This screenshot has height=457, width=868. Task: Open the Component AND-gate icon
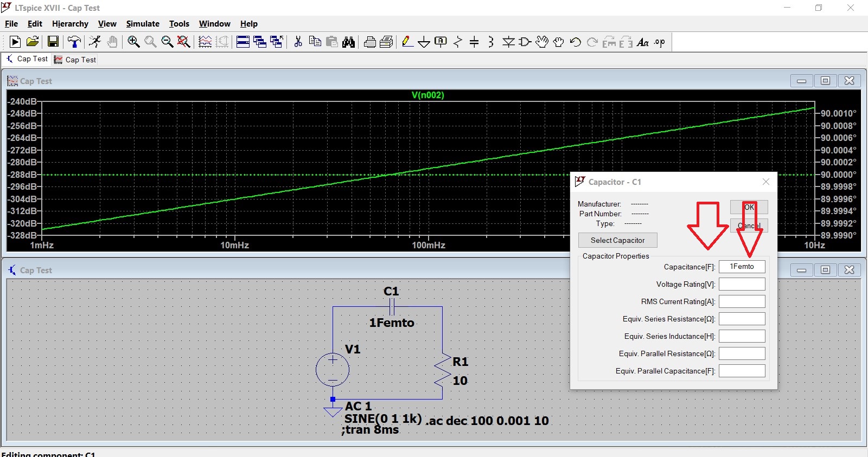525,42
